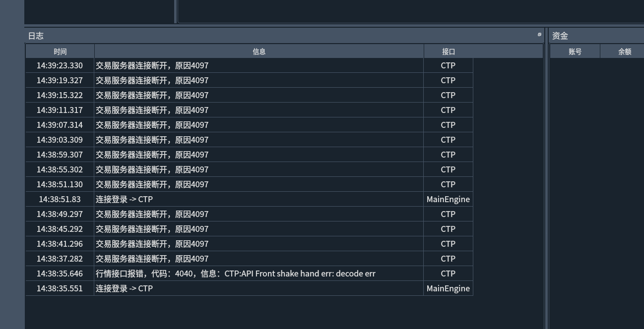Select the 行情接口报错 error message row
Screen dimensions: 644x329
(x=235, y=274)
